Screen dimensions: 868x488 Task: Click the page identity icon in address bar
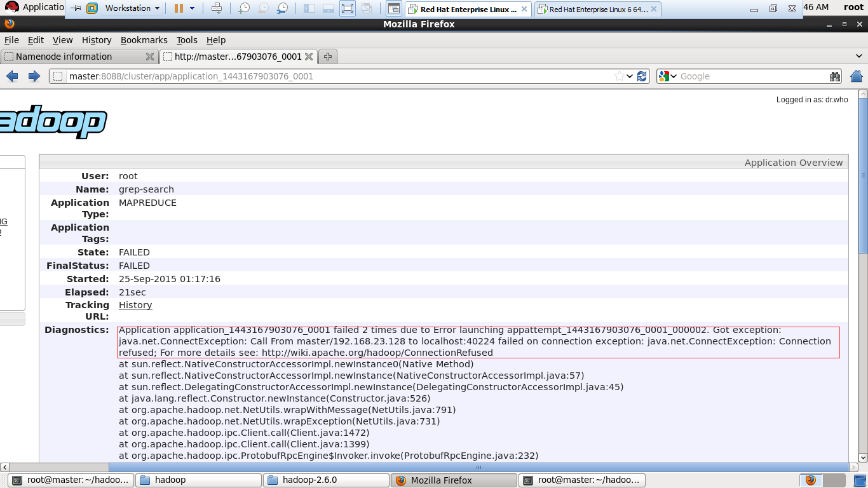[58, 76]
